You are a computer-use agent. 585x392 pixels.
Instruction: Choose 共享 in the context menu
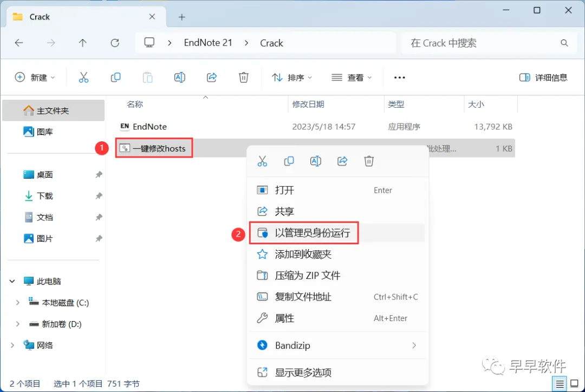[337, 212]
